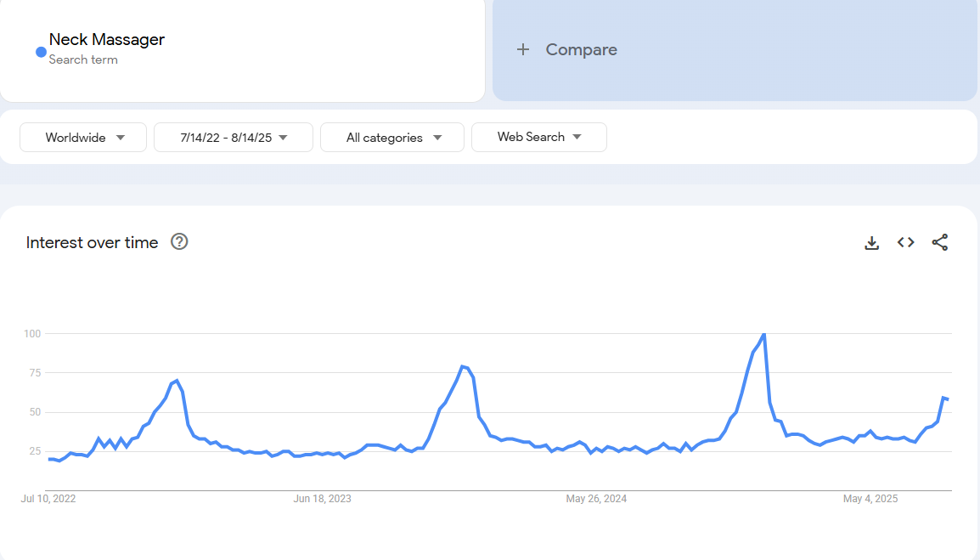Select the highest chart peak at 100

tap(764, 335)
